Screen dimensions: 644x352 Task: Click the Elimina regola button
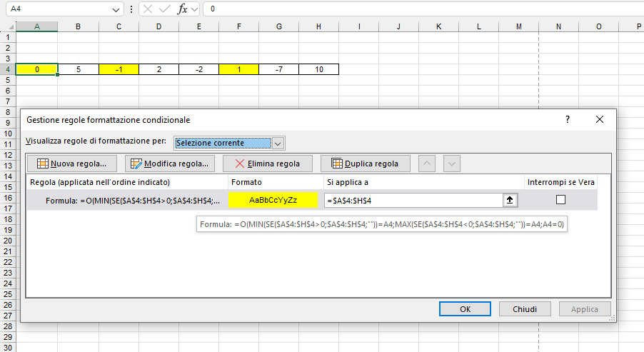point(267,164)
